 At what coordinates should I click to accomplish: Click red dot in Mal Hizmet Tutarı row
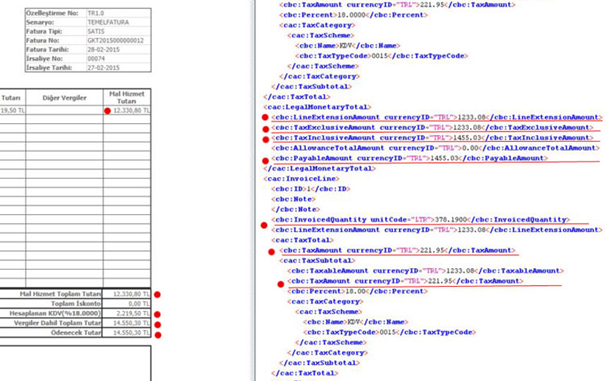point(107,111)
